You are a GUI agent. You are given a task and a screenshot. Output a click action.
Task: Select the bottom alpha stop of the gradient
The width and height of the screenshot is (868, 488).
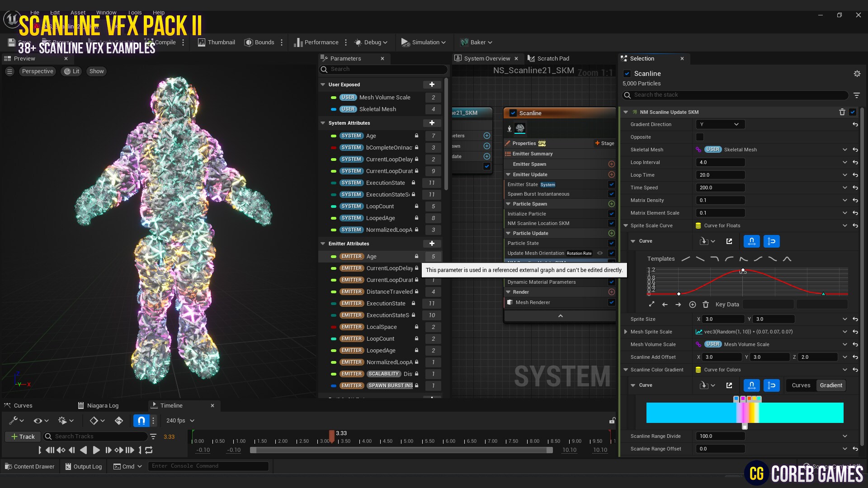coord(745,427)
